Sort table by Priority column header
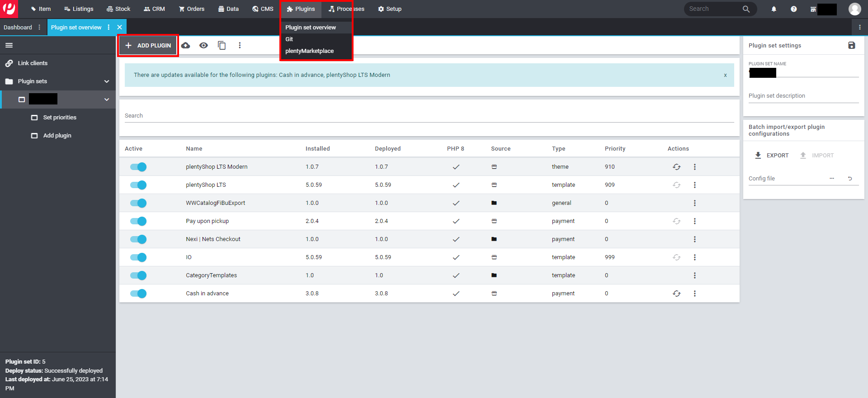This screenshot has width=868, height=398. tap(615, 149)
